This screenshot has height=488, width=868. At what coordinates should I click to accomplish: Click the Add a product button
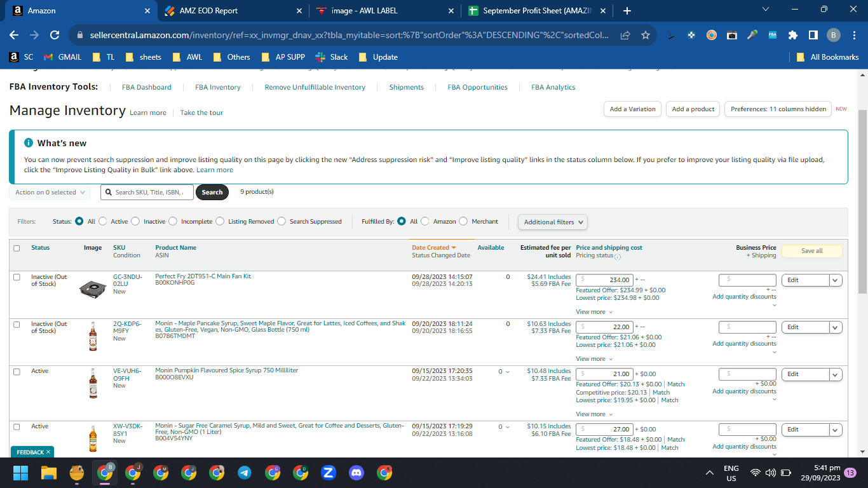pyautogui.click(x=693, y=109)
